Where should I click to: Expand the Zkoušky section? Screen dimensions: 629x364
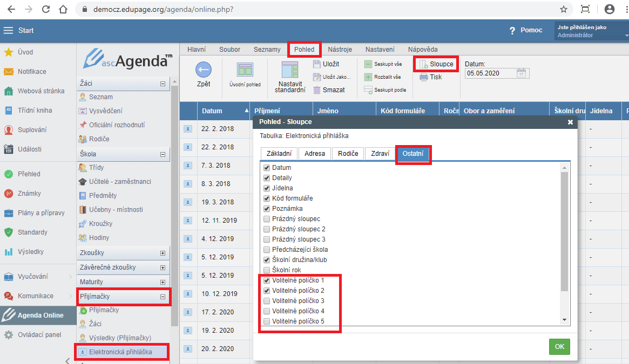pos(163,253)
